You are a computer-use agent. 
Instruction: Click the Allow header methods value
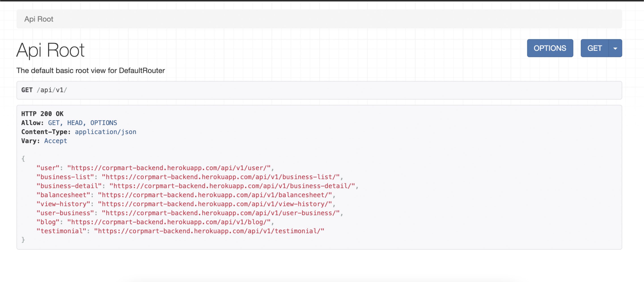tap(83, 123)
